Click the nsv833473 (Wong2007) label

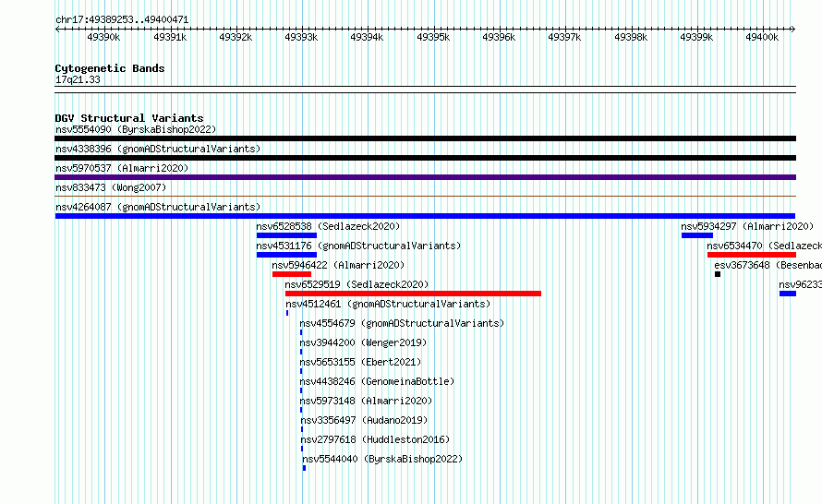coord(111,187)
